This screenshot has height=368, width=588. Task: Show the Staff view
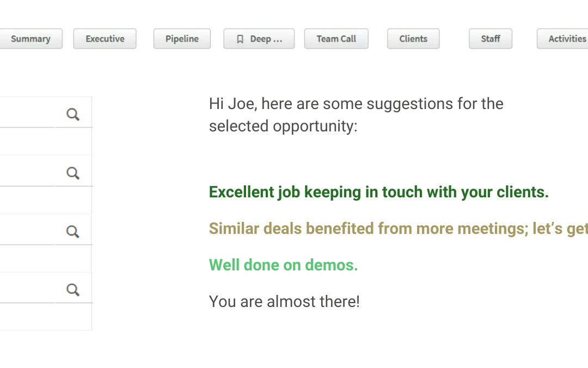coord(491,39)
